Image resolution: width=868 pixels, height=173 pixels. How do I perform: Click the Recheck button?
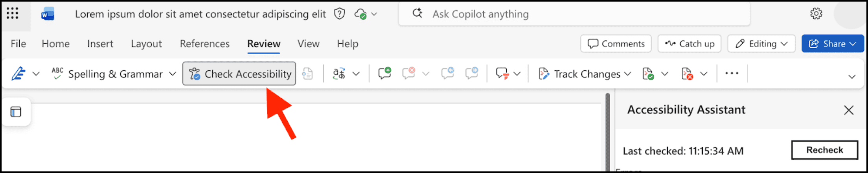824,150
